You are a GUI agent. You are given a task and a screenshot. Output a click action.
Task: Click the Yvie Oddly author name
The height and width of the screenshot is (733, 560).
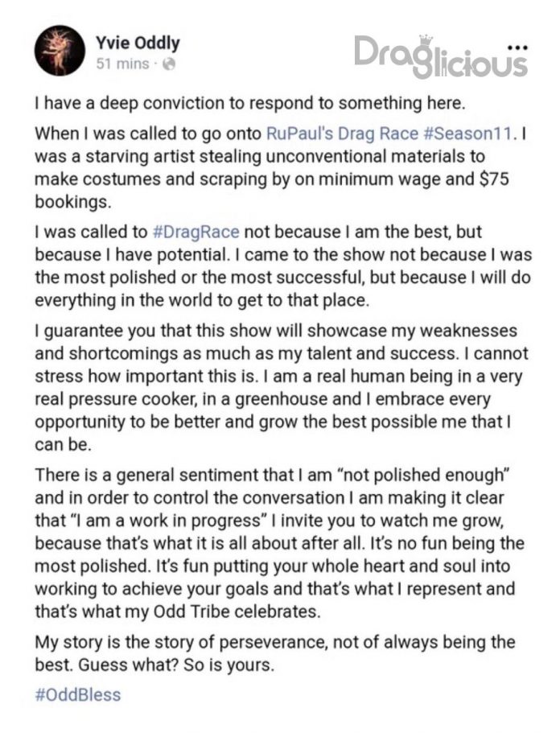tap(138, 43)
